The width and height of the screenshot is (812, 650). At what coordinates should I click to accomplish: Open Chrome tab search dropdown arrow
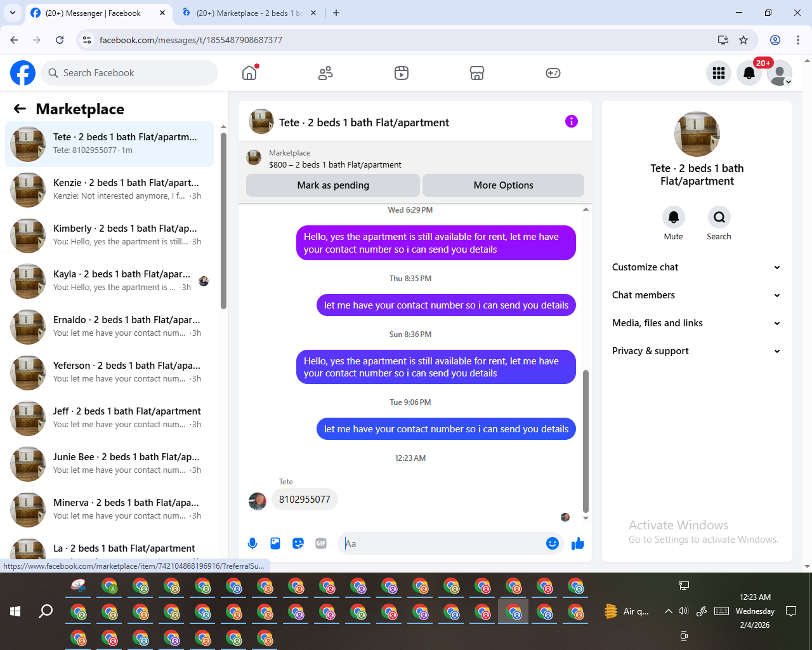[x=13, y=13]
